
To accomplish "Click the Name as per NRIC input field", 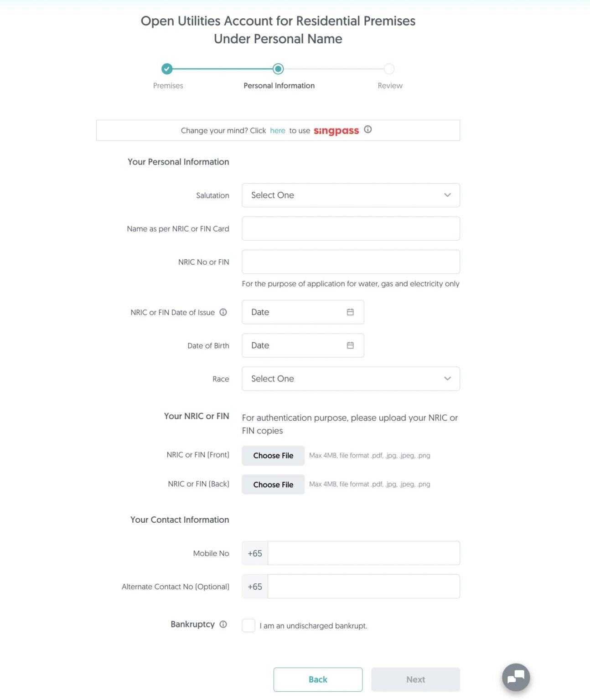I will point(350,228).
